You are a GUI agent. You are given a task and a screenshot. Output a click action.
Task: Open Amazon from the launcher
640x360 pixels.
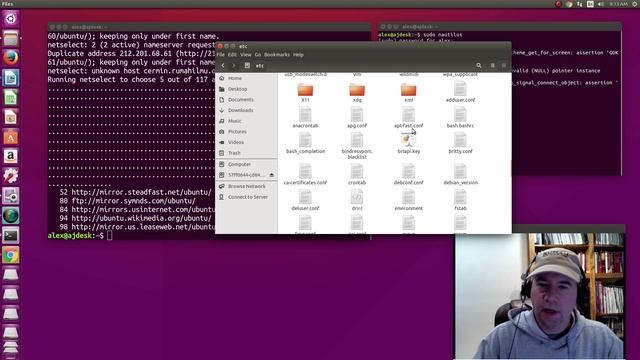click(x=11, y=156)
